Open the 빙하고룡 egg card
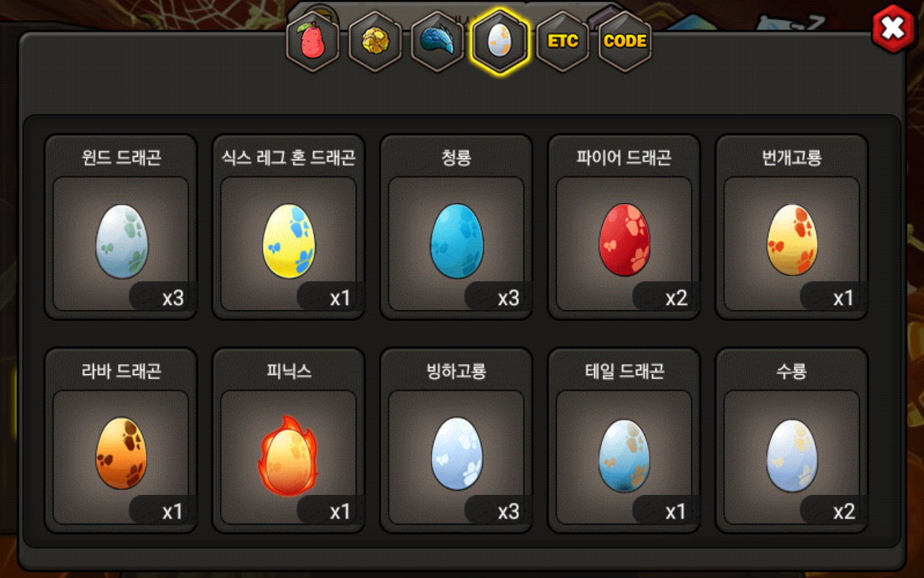The image size is (924, 578). pos(456,440)
